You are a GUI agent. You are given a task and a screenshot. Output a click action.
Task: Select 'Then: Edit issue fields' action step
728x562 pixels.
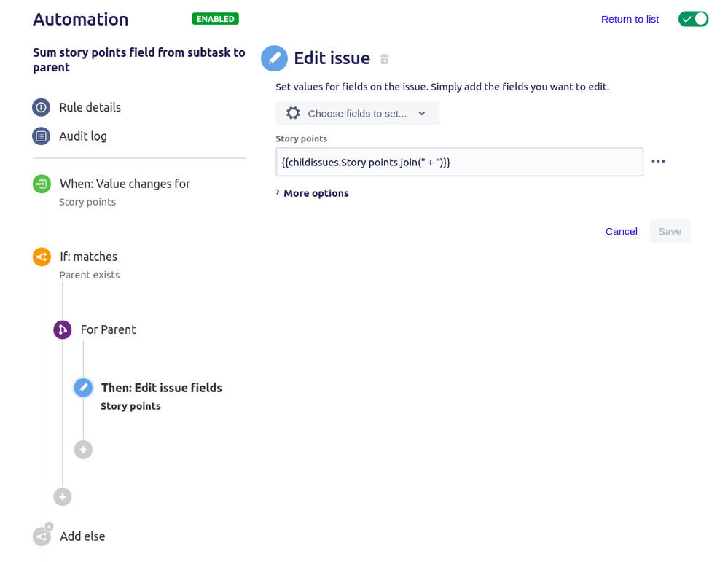coord(162,388)
